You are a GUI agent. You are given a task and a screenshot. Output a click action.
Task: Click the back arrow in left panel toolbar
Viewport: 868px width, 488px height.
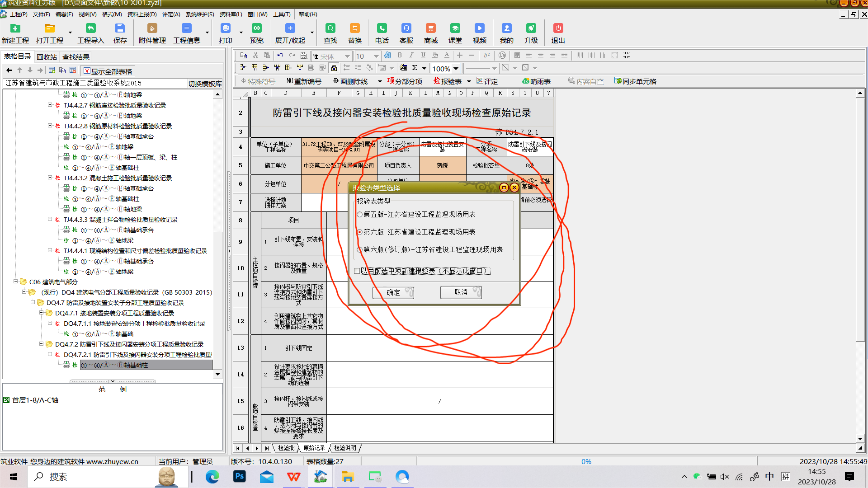coord(9,70)
